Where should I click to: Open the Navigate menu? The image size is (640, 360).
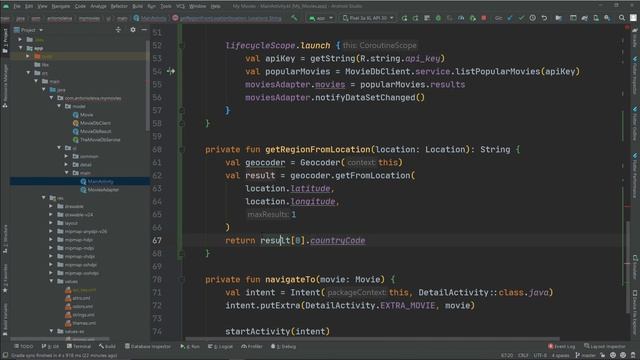(60, 6)
